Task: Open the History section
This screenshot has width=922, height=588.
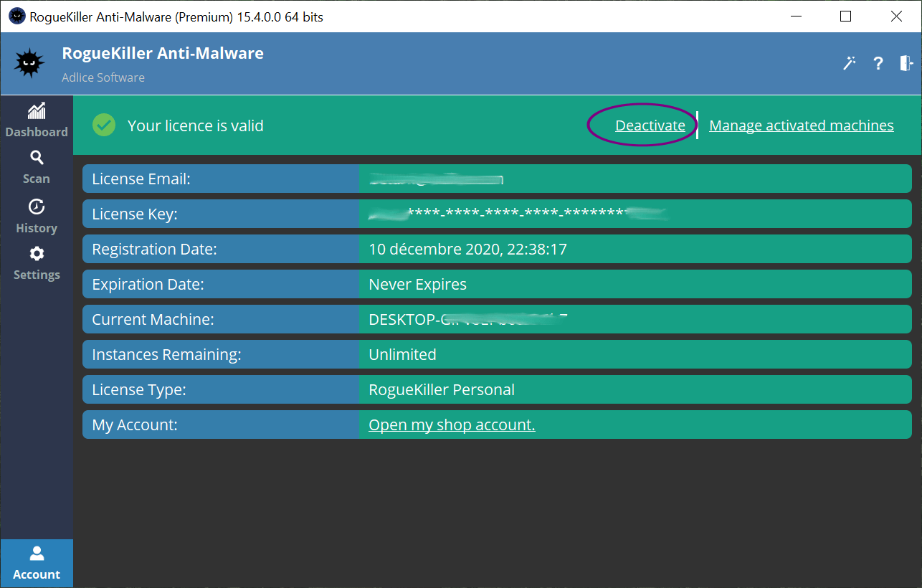Action: point(37,216)
